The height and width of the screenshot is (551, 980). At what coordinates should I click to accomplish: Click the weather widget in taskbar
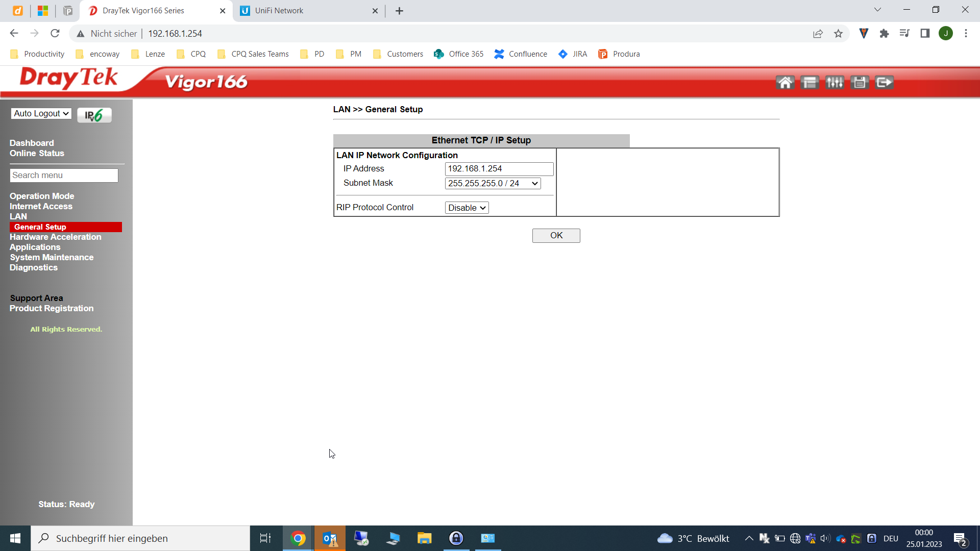coord(693,538)
